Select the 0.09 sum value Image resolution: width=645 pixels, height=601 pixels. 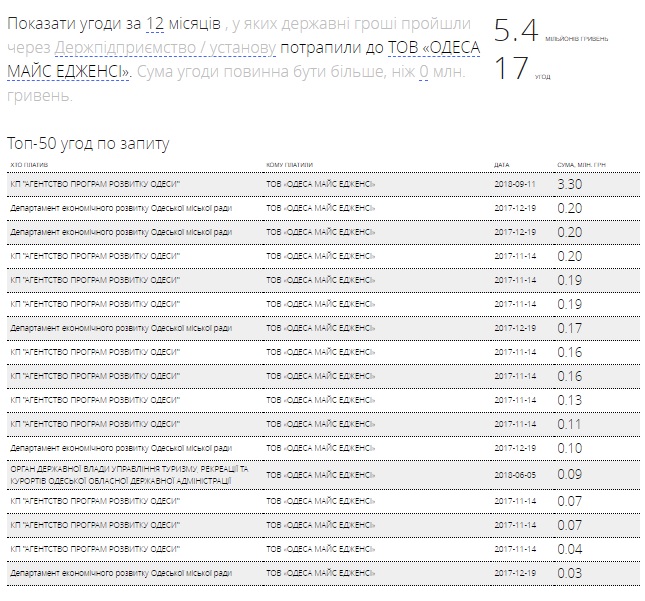click(x=570, y=475)
